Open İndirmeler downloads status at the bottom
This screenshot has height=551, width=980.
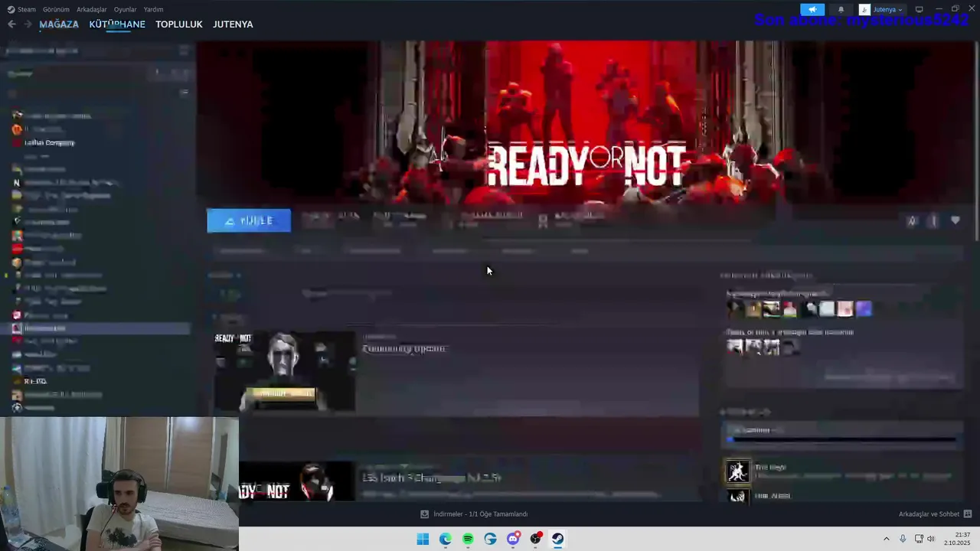click(x=474, y=514)
